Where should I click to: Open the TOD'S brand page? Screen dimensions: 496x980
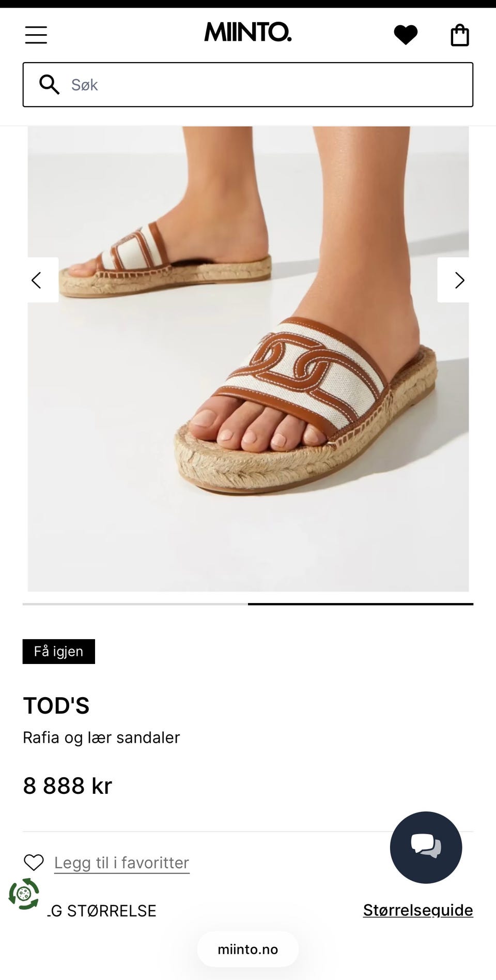[x=56, y=705]
